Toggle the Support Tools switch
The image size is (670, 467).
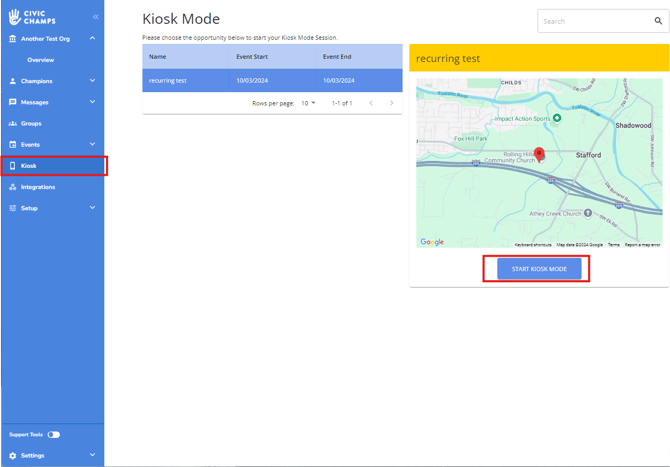point(53,435)
